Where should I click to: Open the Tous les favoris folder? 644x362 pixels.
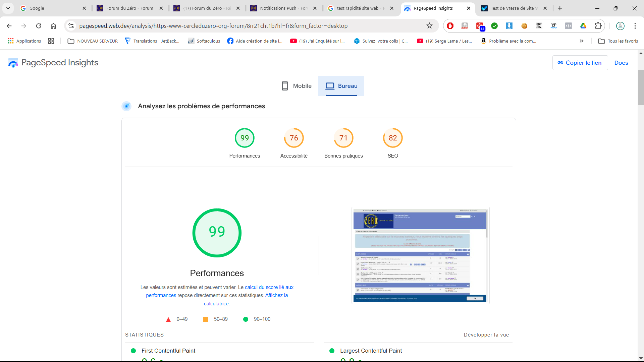pyautogui.click(x=618, y=41)
